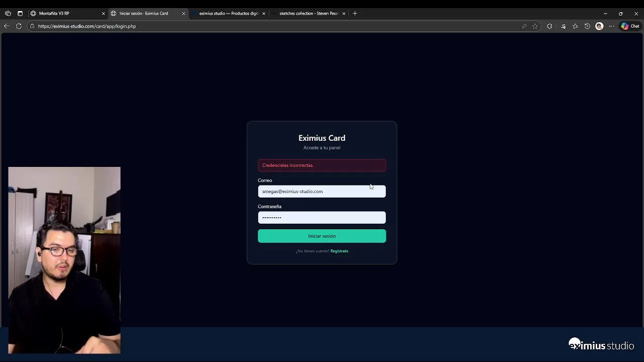Click the media control music note icon
This screenshot has width=644, height=362.
click(x=563, y=26)
